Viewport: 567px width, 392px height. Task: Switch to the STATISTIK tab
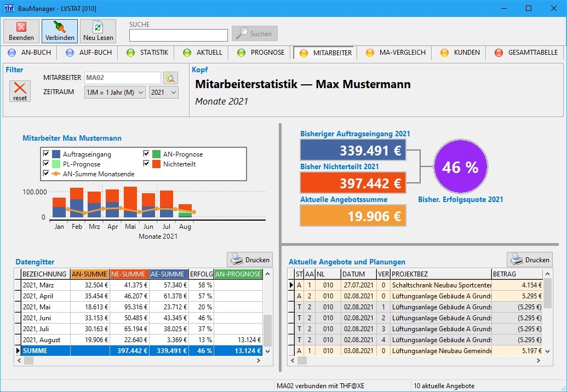pyautogui.click(x=147, y=53)
